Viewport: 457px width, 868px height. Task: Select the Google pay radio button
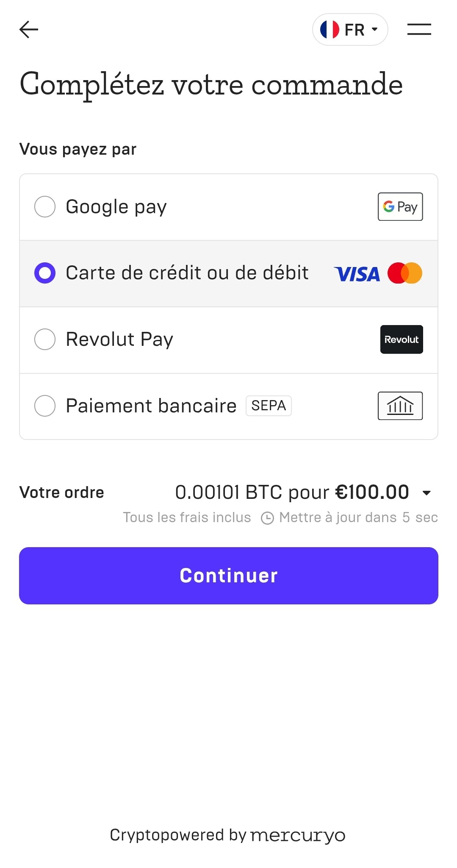coord(45,207)
